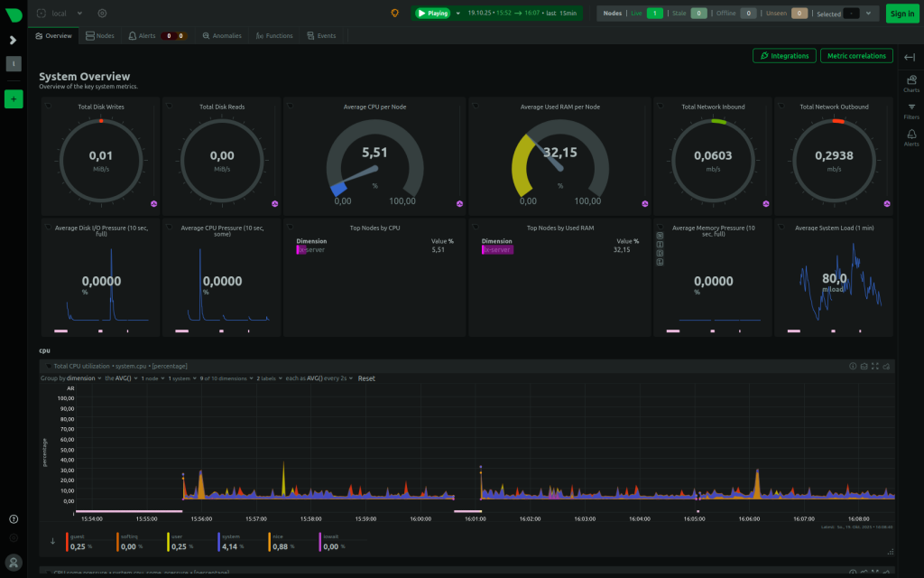Toggle the Playing playback state
This screenshot has width=924, height=578.
[x=432, y=14]
